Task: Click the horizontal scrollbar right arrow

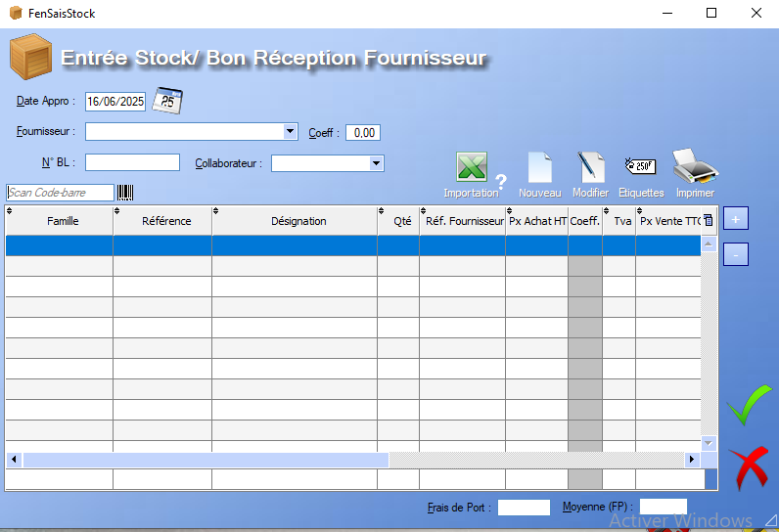Action: pyautogui.click(x=692, y=460)
